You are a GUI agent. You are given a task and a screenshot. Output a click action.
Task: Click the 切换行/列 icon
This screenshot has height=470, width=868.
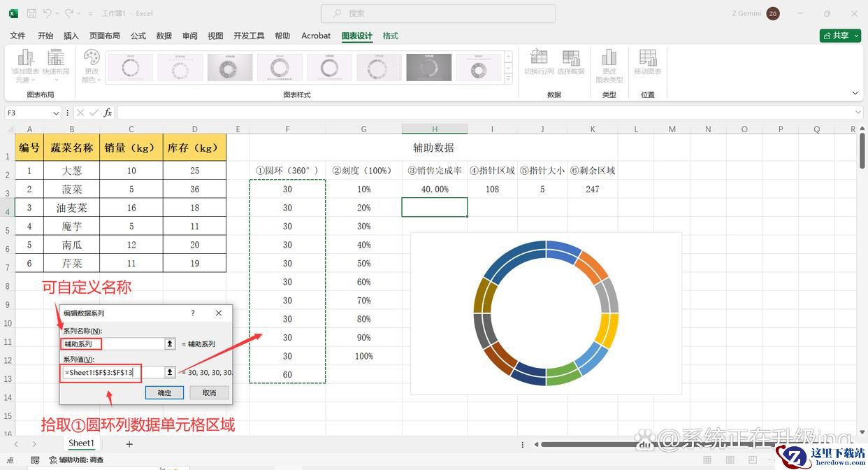coord(539,62)
